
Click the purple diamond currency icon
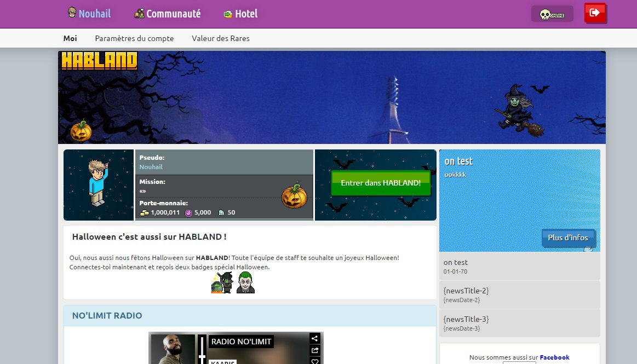(189, 212)
